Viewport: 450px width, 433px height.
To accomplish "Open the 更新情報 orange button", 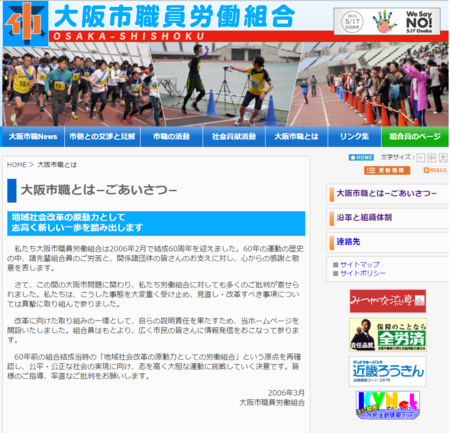I will pos(387,170).
